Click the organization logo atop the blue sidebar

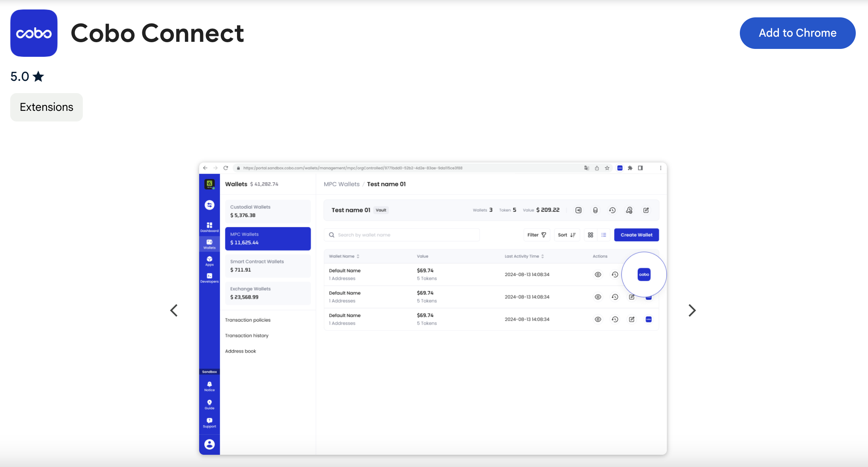[x=209, y=184]
